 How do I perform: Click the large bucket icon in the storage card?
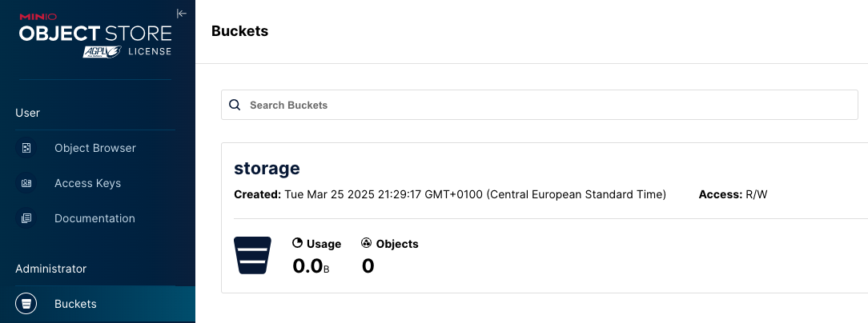tap(250, 255)
